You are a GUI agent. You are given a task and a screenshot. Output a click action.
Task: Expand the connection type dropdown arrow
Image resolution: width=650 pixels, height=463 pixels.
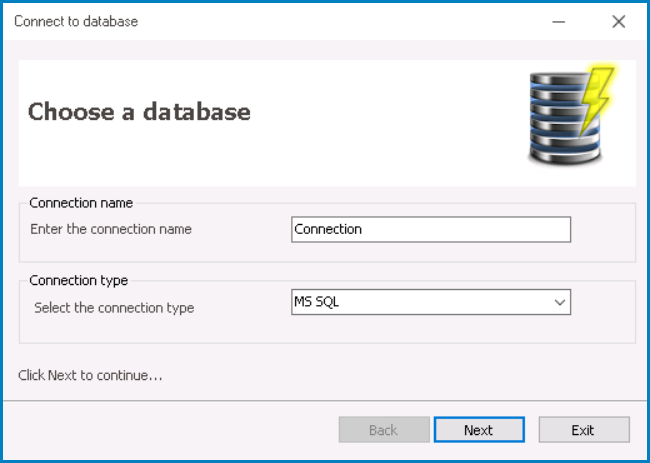[559, 302]
